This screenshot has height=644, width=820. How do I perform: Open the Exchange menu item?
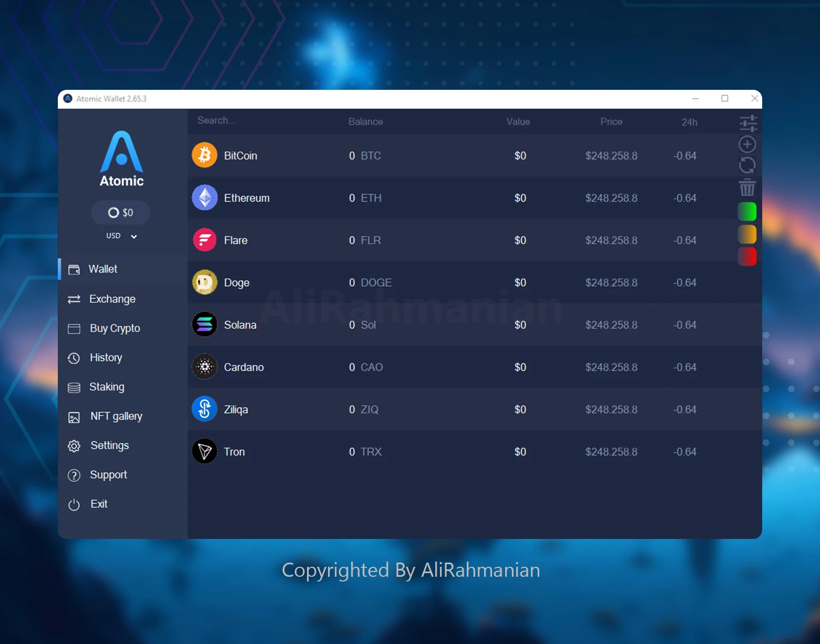[x=112, y=299]
